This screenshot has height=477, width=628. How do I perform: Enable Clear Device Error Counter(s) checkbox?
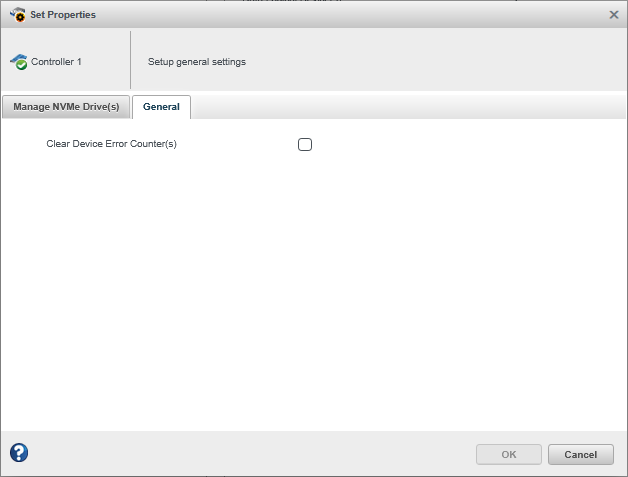[x=305, y=144]
